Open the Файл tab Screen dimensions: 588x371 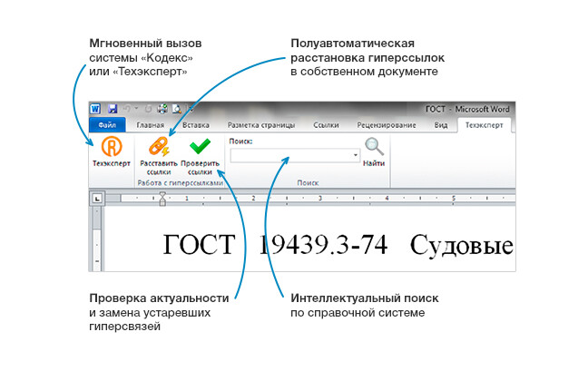coord(107,125)
